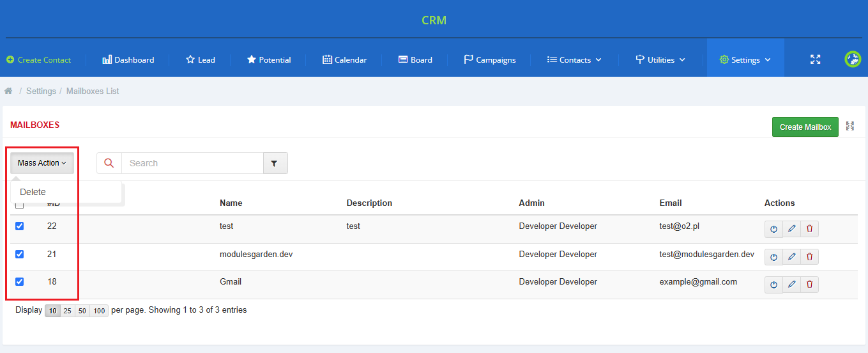Uncheck the checkbox for row 22
This screenshot has width=868, height=353.
click(x=19, y=226)
